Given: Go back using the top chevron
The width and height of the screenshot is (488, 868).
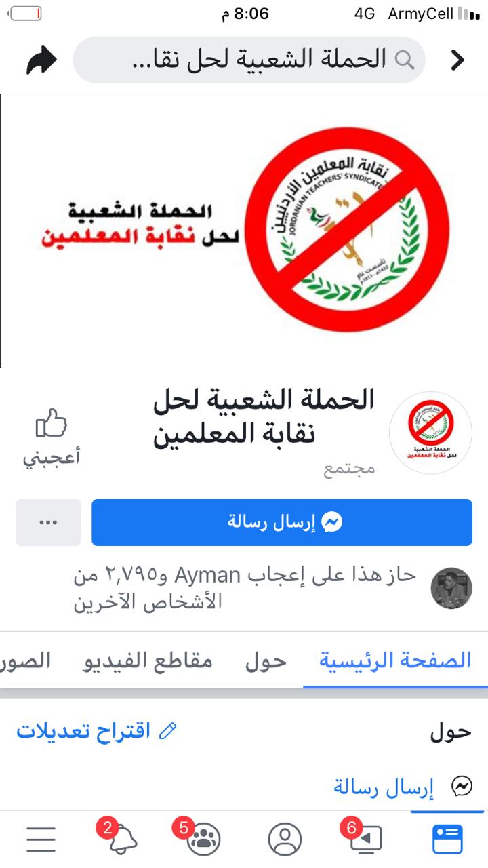Looking at the screenshot, I should [457, 60].
